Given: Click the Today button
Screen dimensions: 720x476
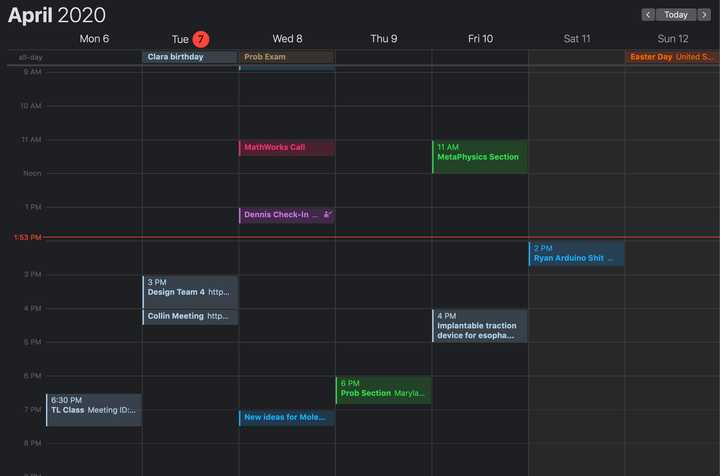Looking at the screenshot, I should (x=676, y=15).
